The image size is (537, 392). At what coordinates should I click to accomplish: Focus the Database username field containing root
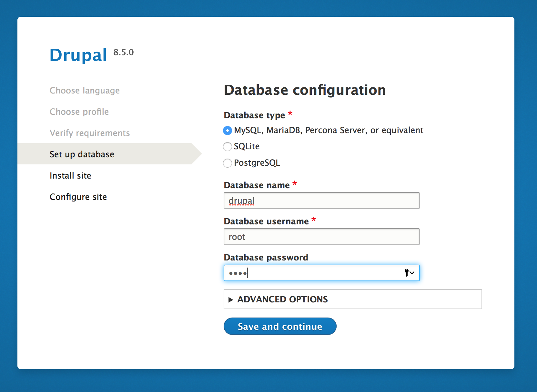[322, 237]
